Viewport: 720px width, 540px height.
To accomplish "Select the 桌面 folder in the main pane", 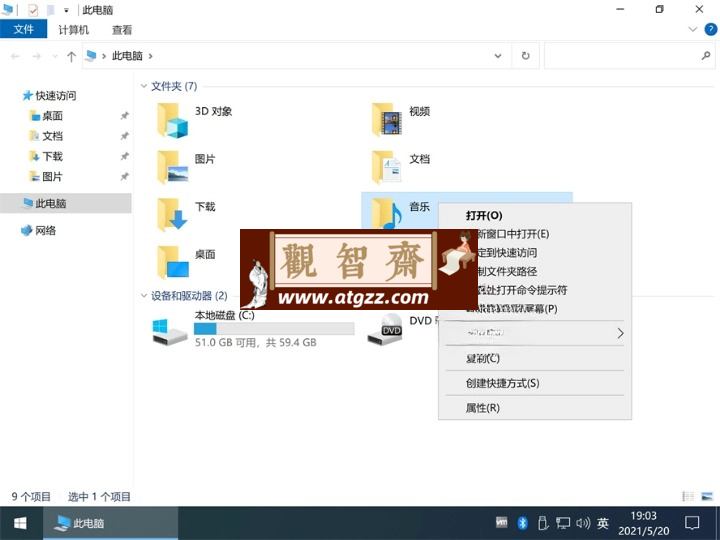I will [x=172, y=263].
